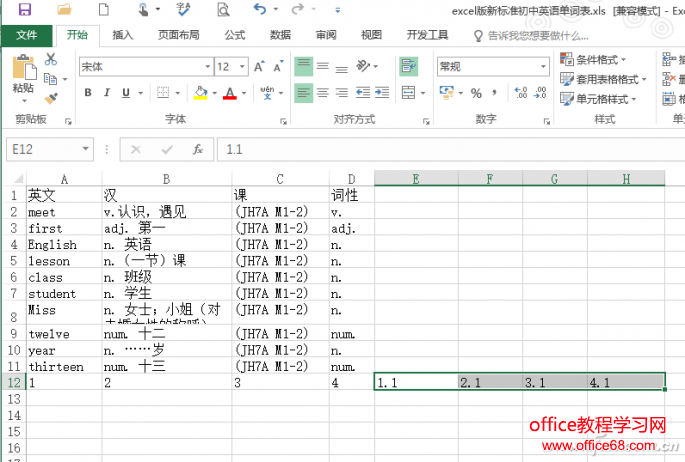The height and width of the screenshot is (462, 685).
Task: Toggle wrap text
Action: click(408, 66)
